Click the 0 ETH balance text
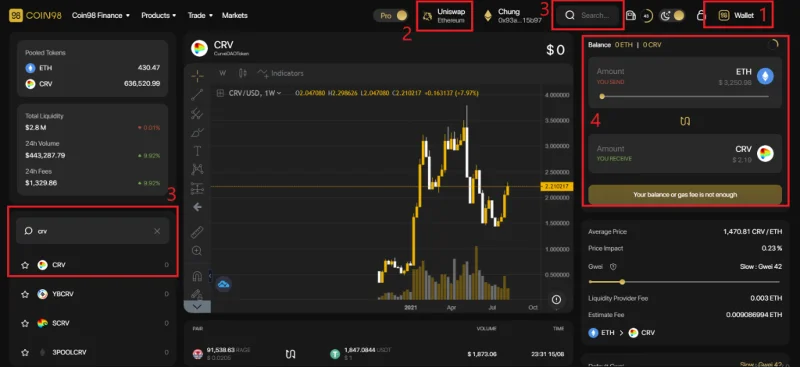Viewport: 800px width, 367px height. coord(623,44)
